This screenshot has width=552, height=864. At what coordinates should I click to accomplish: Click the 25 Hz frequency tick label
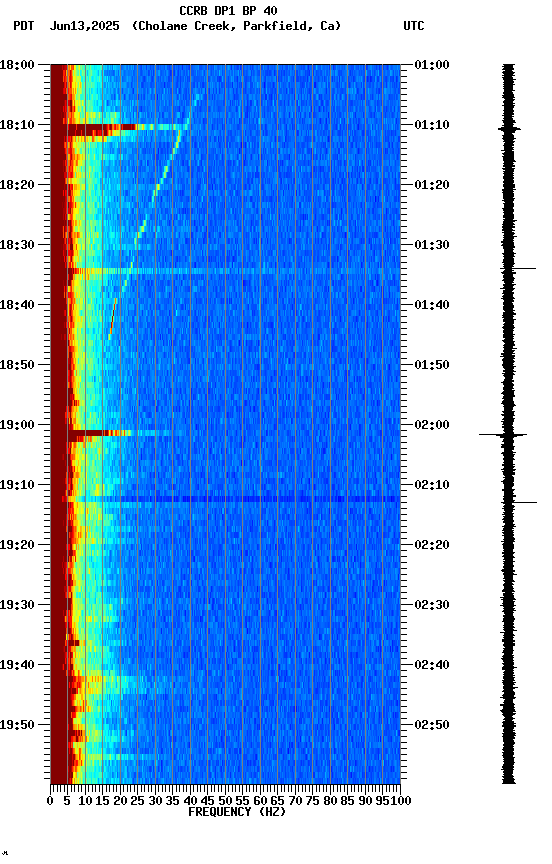tap(138, 801)
